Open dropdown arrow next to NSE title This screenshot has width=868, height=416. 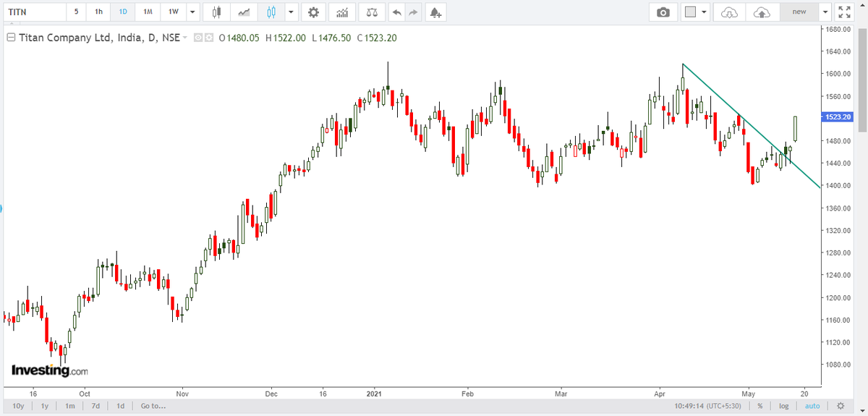point(185,38)
